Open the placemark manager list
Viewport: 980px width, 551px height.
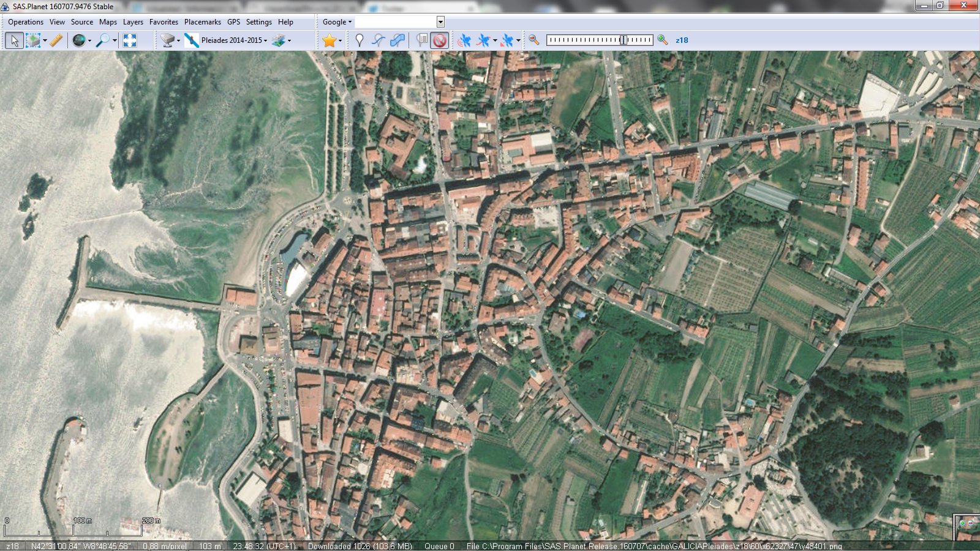[421, 40]
